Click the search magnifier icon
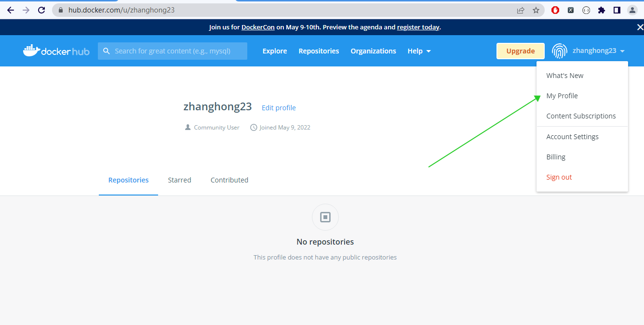The width and height of the screenshot is (644, 325). pos(107,51)
